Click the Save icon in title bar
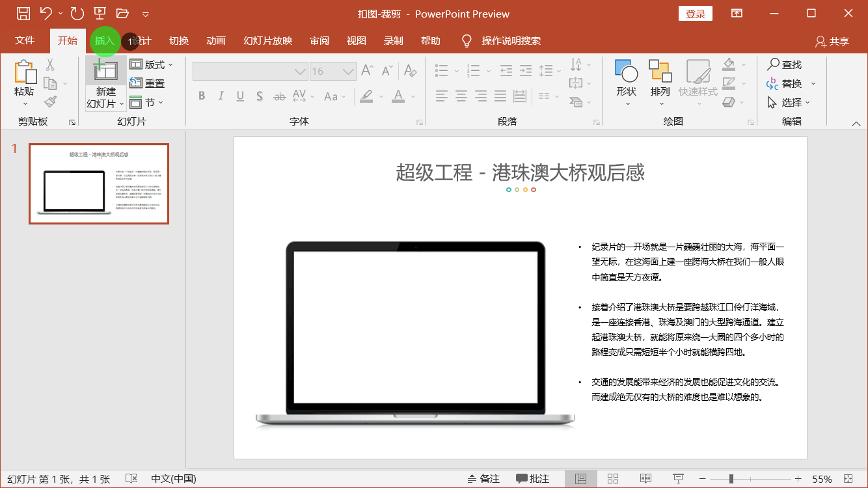868x488 pixels. click(x=23, y=13)
